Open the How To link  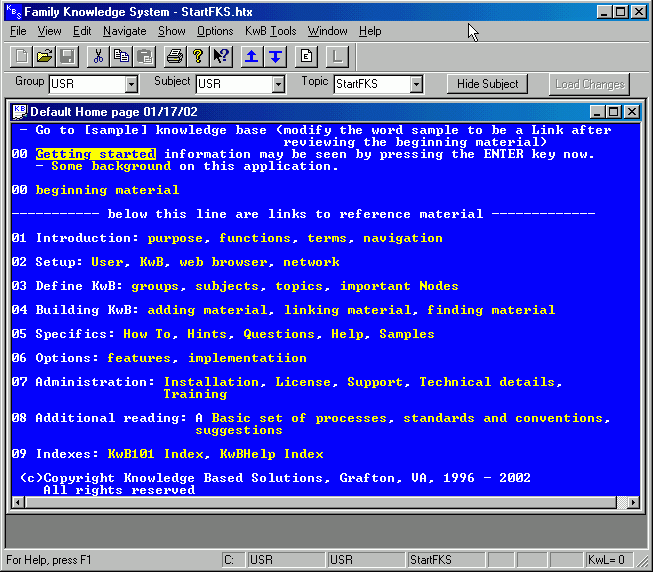coord(147,334)
